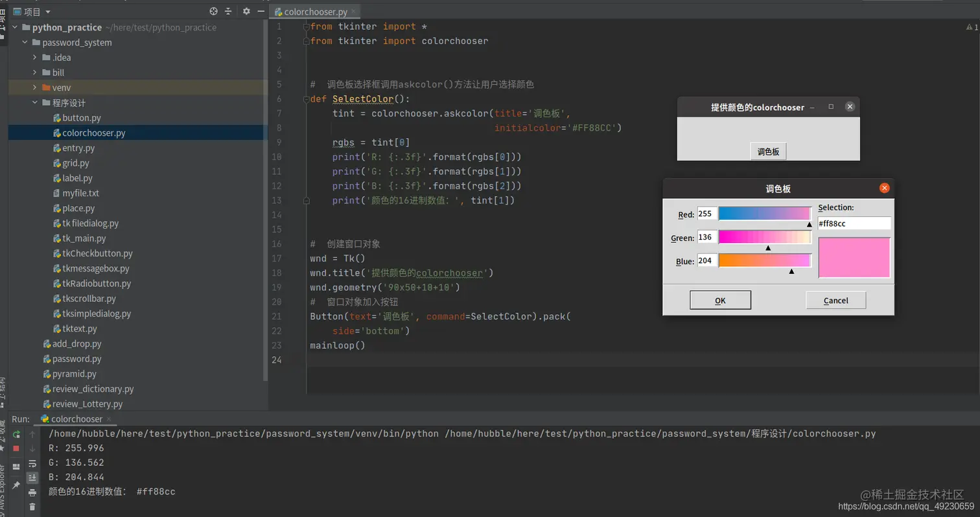This screenshot has height=517, width=980.
Task: Click the fold end marker on line 13
Action: [306, 201]
